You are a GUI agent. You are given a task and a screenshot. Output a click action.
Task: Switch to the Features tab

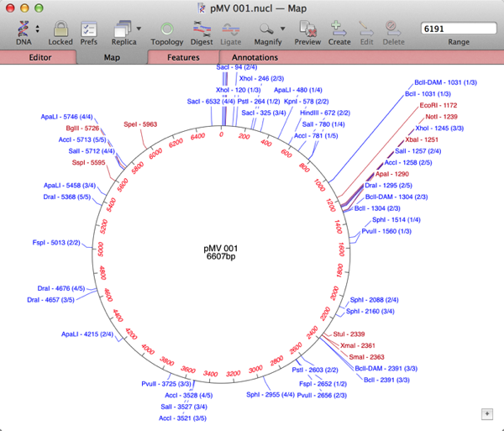click(182, 58)
